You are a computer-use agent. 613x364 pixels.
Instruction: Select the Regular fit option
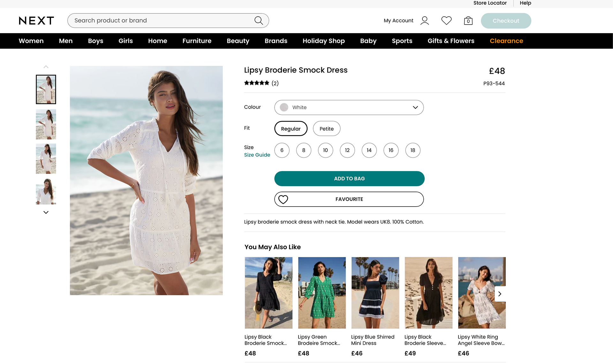pyautogui.click(x=291, y=129)
